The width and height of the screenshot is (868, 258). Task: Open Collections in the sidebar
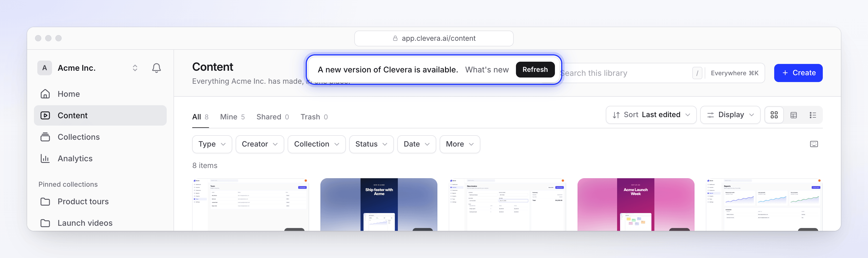(100, 137)
